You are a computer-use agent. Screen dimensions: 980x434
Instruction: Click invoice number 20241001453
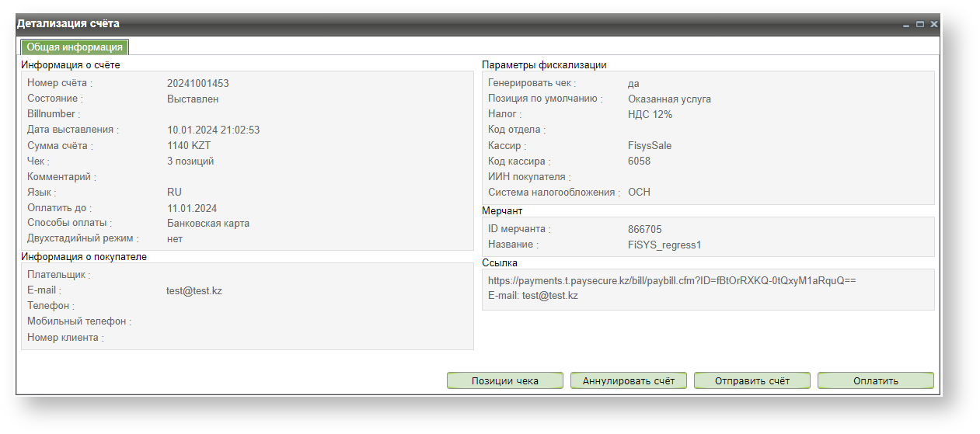pos(197,84)
